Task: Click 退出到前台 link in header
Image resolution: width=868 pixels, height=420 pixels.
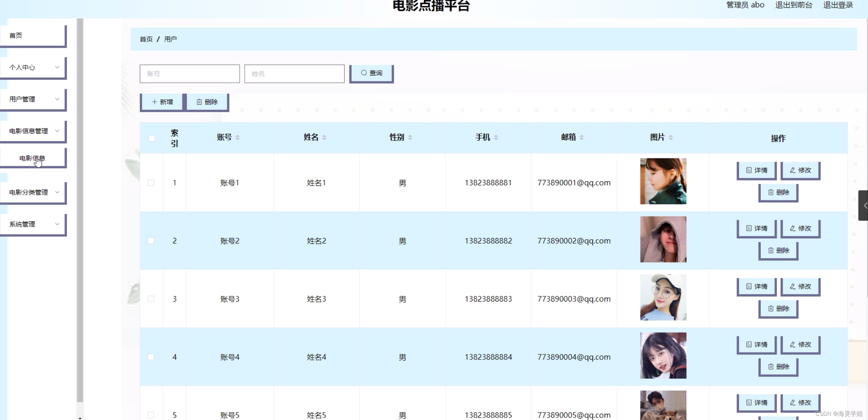Action: pyautogui.click(x=793, y=5)
